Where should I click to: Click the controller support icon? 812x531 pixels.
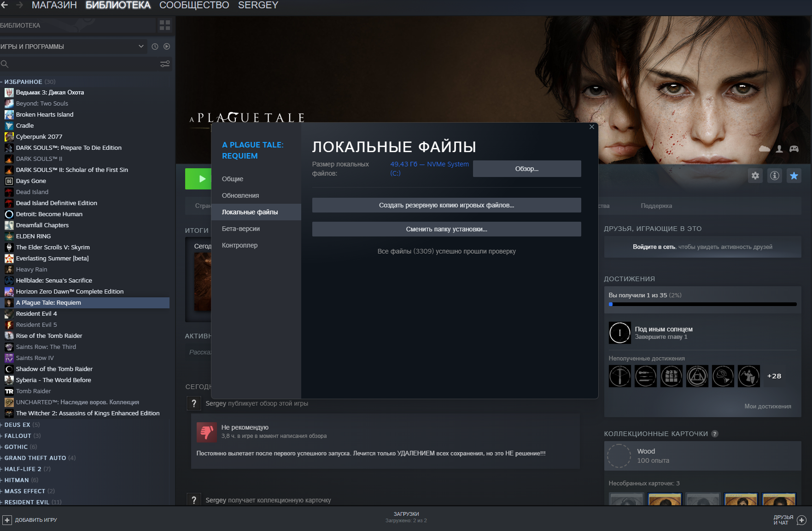click(794, 149)
